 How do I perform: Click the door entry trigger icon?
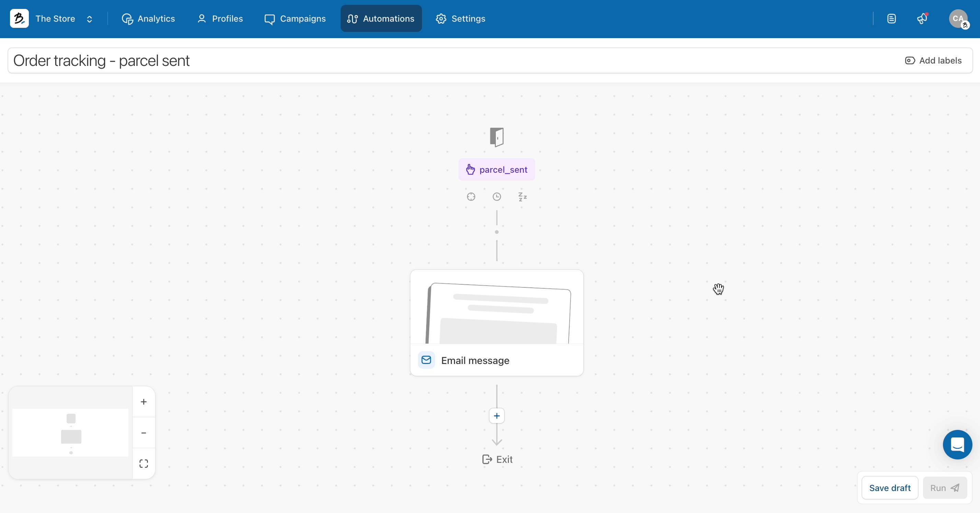(497, 137)
